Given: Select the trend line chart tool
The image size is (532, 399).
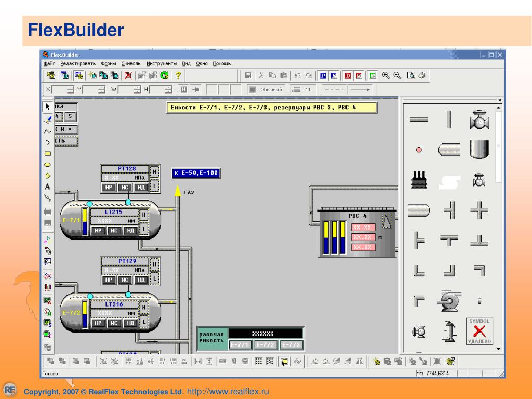Looking at the screenshot, I should pyautogui.click(x=47, y=275).
